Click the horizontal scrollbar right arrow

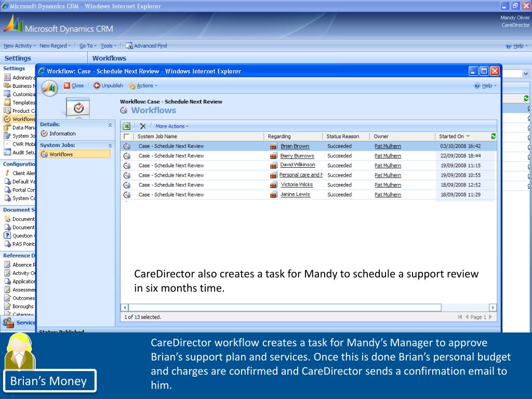tap(493, 308)
